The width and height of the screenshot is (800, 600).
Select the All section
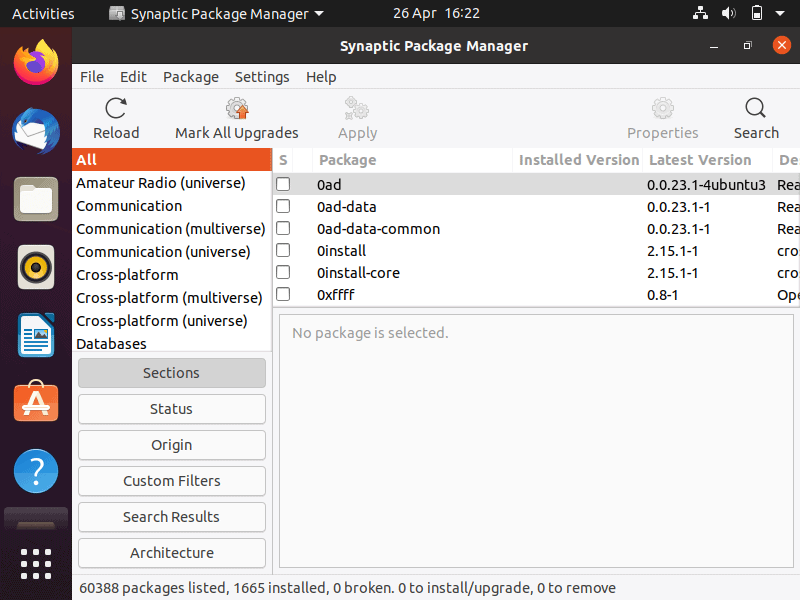point(172,160)
